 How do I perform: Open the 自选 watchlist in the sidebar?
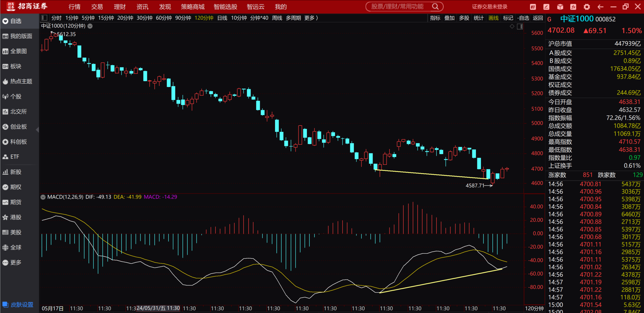pyautogui.click(x=19, y=21)
